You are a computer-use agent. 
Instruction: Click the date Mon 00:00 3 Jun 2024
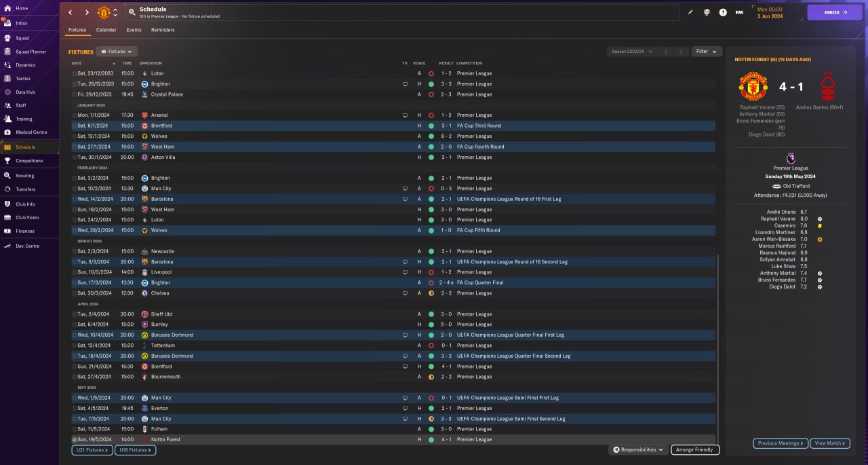coord(770,12)
